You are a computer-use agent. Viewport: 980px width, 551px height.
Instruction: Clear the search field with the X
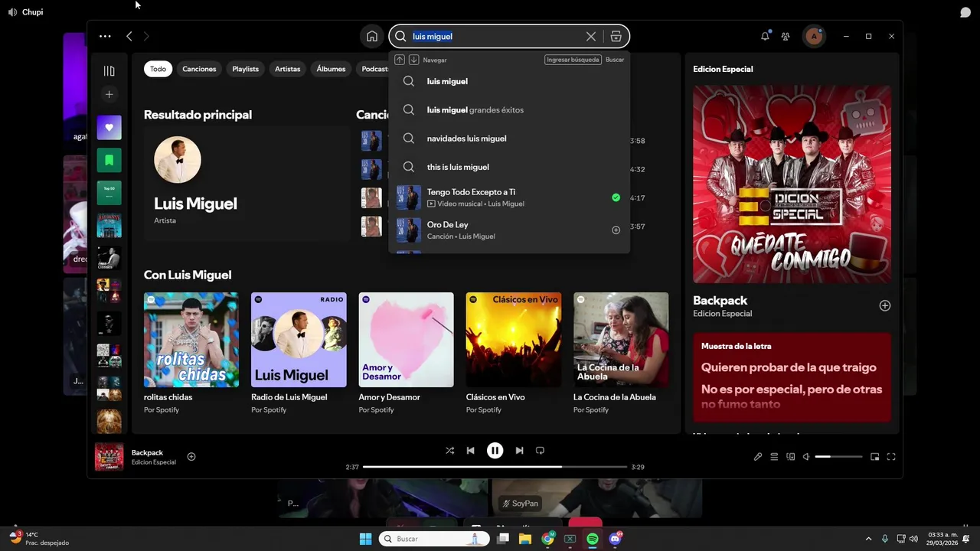(x=591, y=36)
